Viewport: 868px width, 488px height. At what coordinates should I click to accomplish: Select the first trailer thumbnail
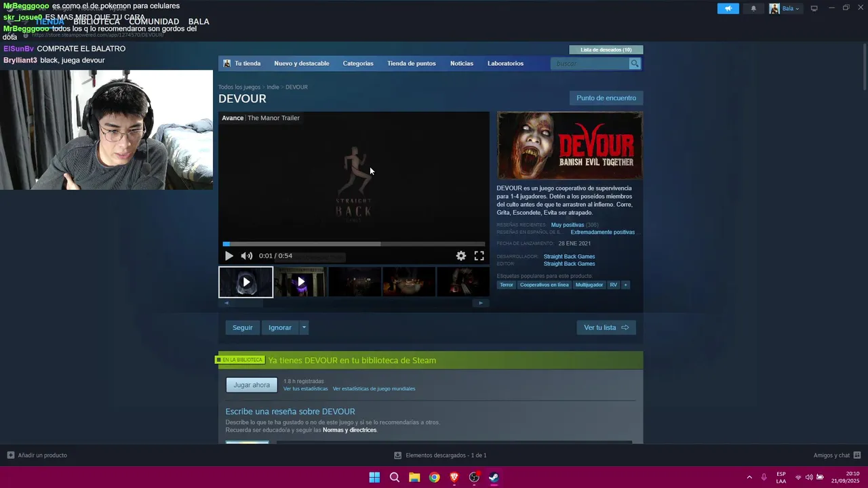tap(245, 282)
